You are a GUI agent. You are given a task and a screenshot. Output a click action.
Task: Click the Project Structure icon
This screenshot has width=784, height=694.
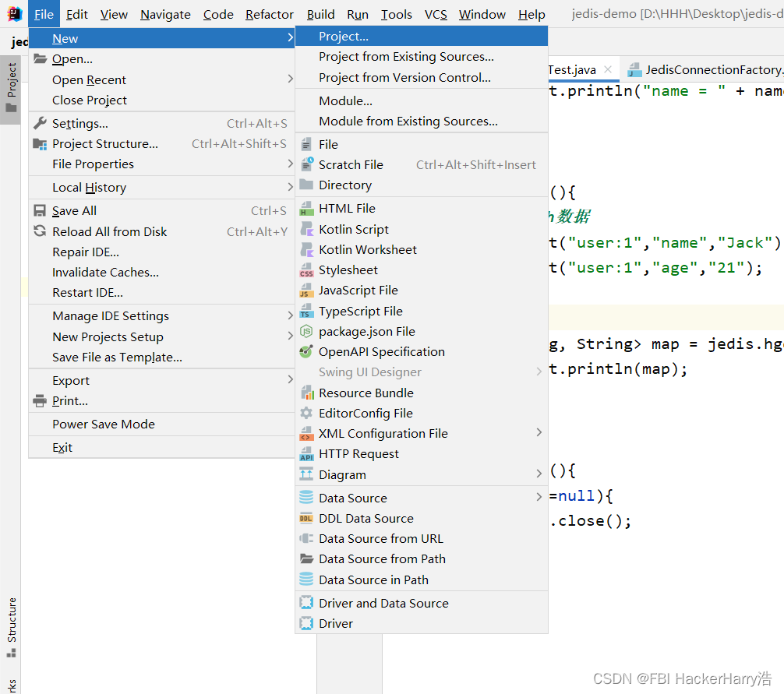click(40, 144)
